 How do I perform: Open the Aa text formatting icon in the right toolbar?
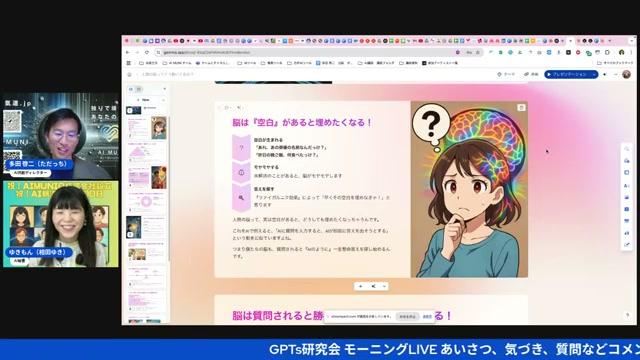627,185
